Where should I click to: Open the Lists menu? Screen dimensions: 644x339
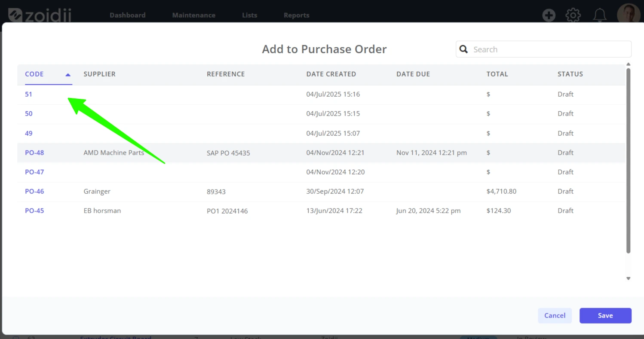(249, 15)
